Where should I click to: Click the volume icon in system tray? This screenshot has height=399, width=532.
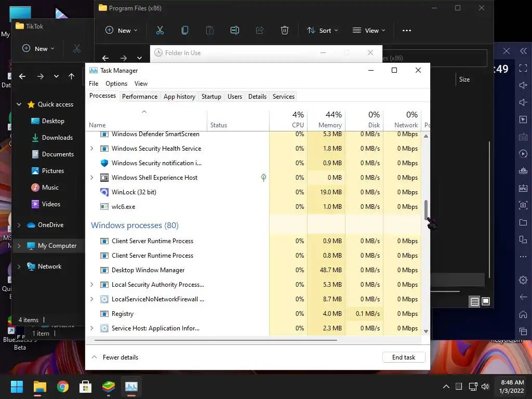pyautogui.click(x=485, y=387)
